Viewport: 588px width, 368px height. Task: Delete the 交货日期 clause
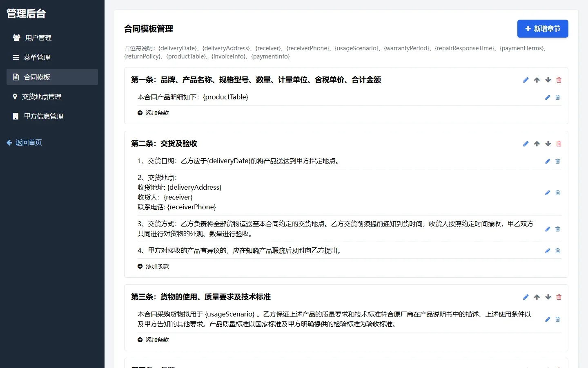click(558, 161)
